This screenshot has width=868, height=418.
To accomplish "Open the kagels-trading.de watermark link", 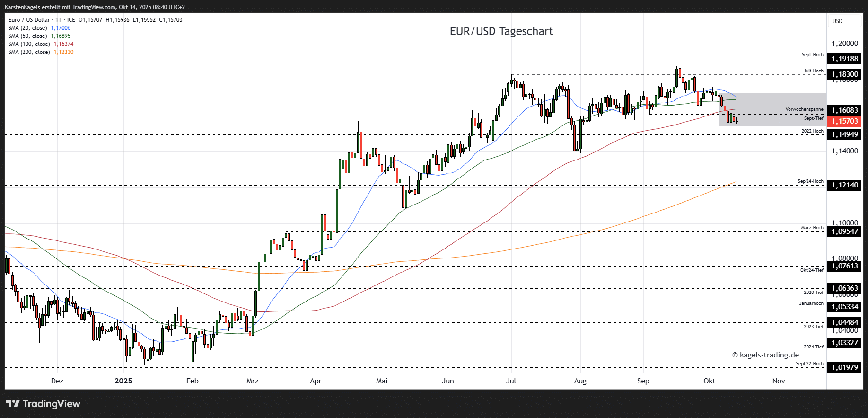I will point(765,355).
